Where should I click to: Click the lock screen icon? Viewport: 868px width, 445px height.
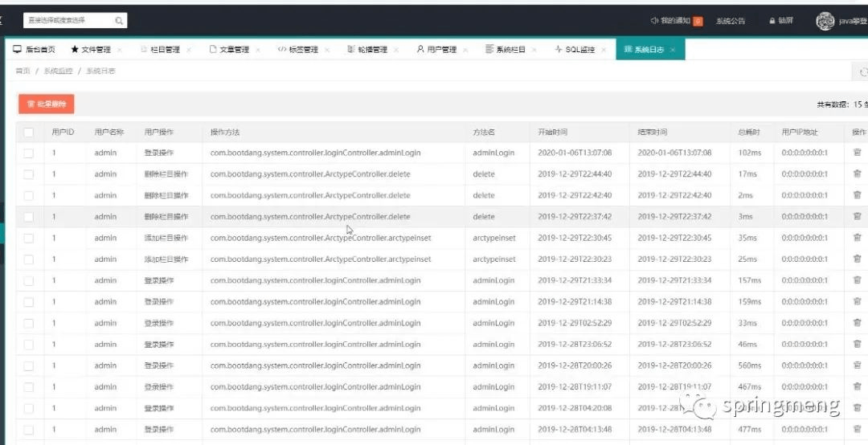(x=772, y=21)
